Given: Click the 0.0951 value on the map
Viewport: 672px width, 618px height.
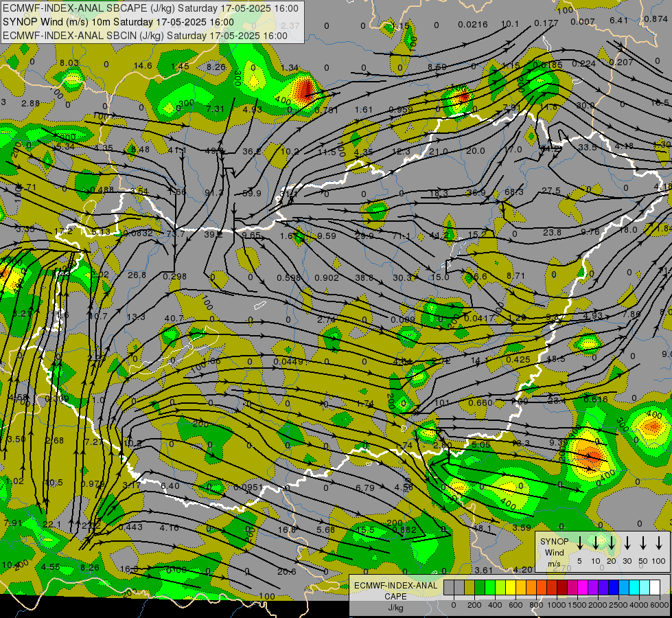Looking at the screenshot, I should pyautogui.click(x=248, y=487).
